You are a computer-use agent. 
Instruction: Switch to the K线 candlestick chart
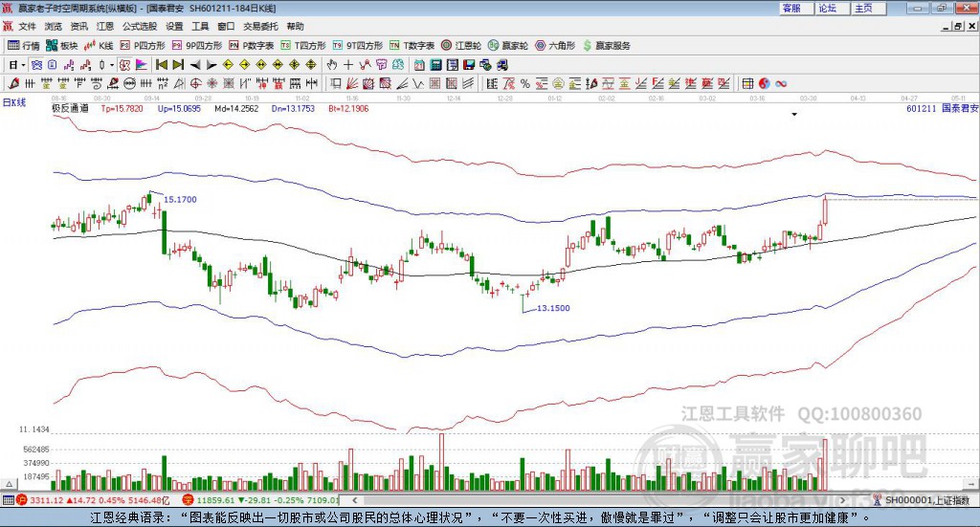99,46
